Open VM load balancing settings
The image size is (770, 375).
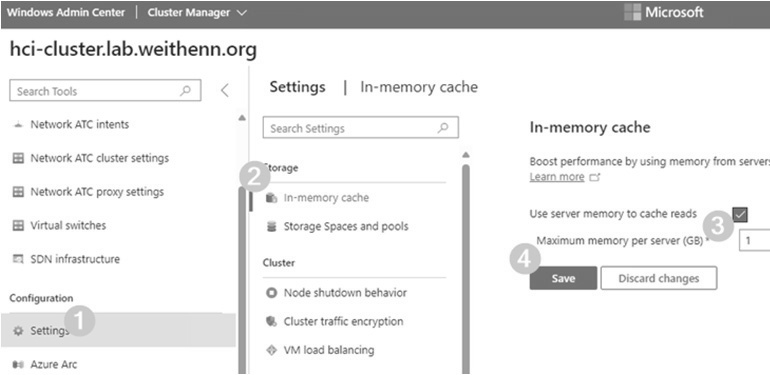pyautogui.click(x=329, y=350)
